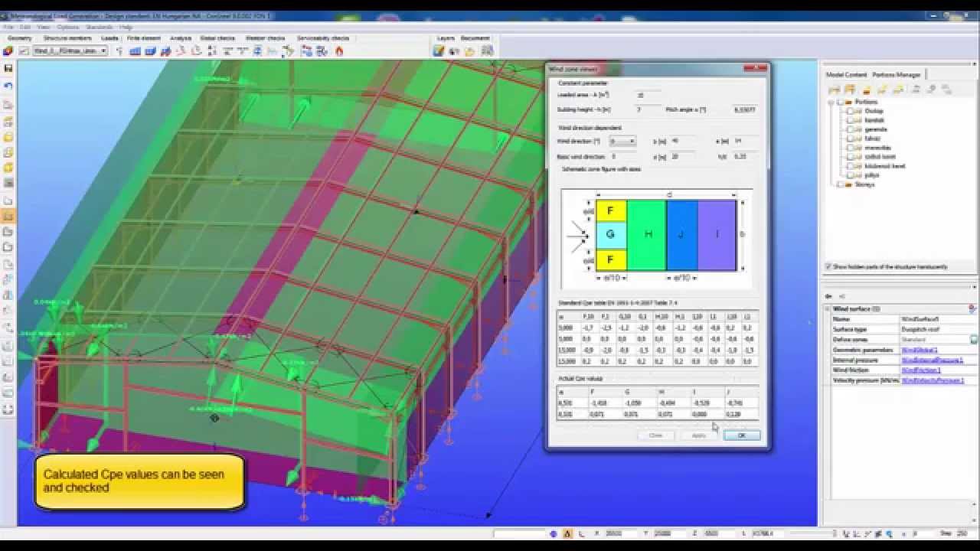Viewport: 980px width, 551px height.
Task: Switch to the Loads tab
Action: (x=109, y=37)
